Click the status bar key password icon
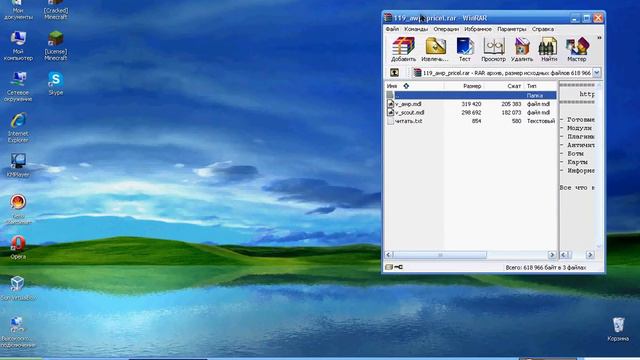 coord(399,267)
